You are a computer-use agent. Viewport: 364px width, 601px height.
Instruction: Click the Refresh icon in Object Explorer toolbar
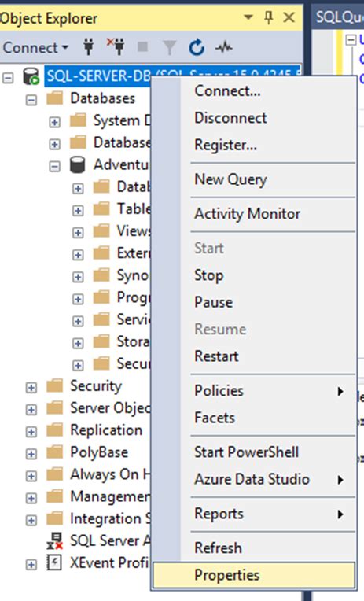point(197,47)
